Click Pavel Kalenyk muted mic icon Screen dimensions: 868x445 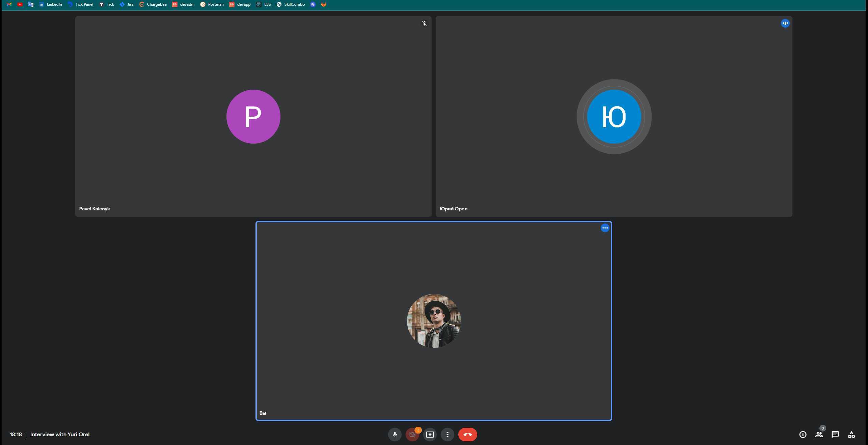(x=424, y=23)
